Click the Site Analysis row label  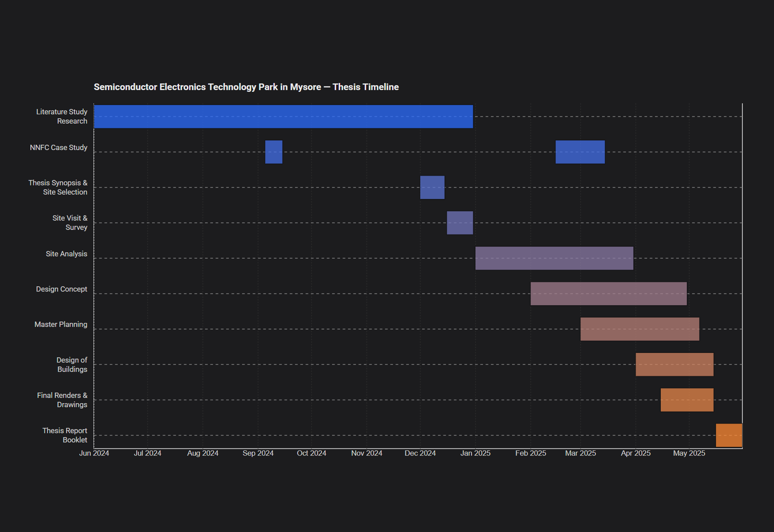66,254
